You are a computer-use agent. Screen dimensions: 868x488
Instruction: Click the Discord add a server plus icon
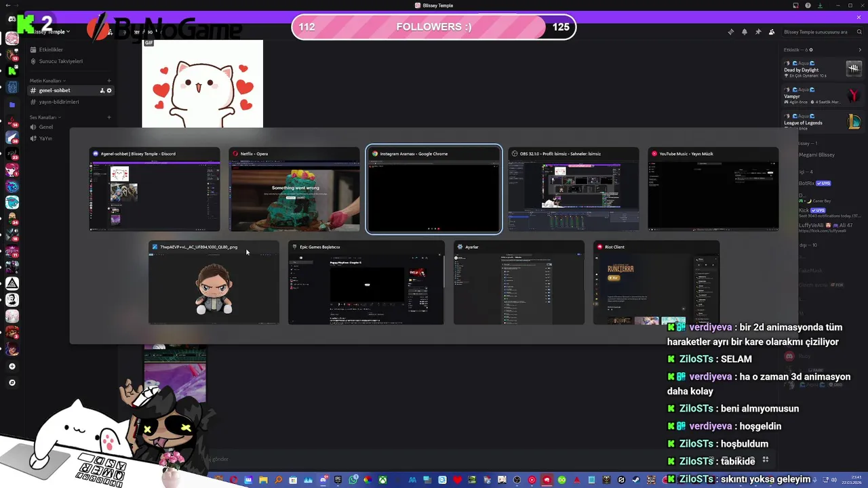(x=12, y=367)
